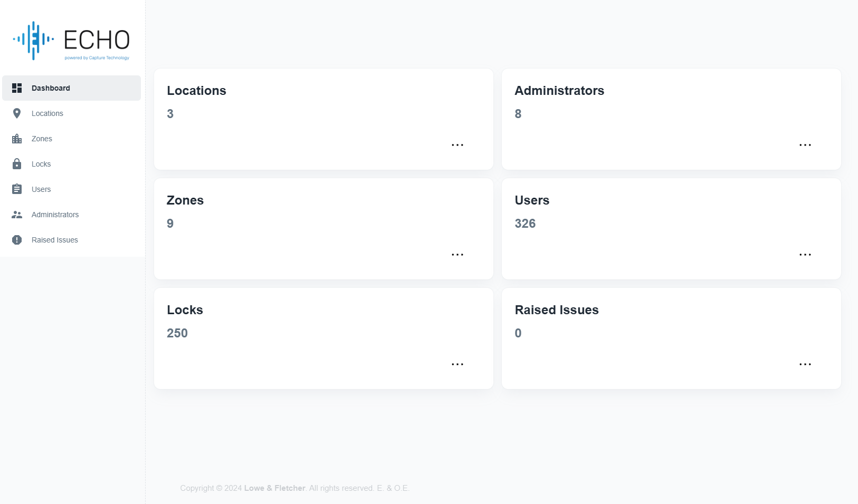Viewport: 858px width, 504px height.
Task: Select Administrators in the sidebar menu
Action: pos(55,215)
